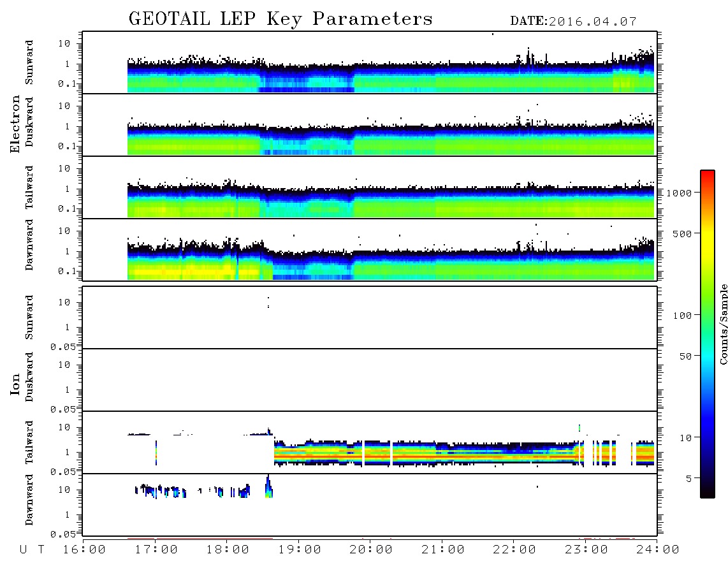Viewport: 728px width, 561px height.
Task: Click the "18:00" time tick label
Action: pyautogui.click(x=228, y=550)
